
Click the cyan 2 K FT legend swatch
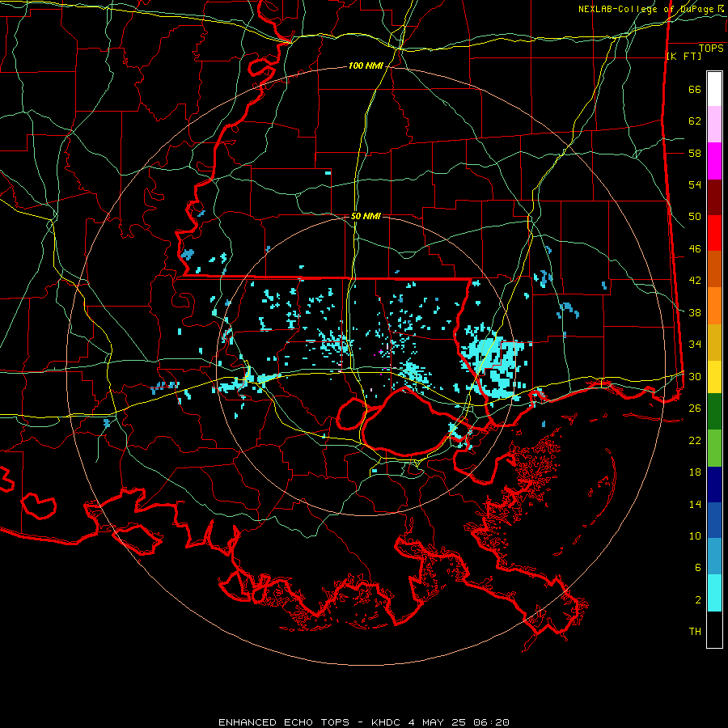[714, 593]
